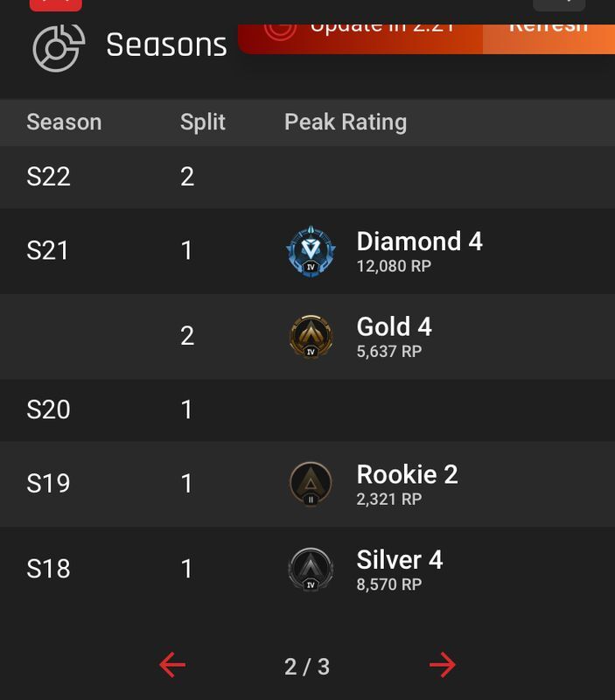The width and height of the screenshot is (615, 700).
Task: Go to next seasons page arrow
Action: [x=443, y=665]
